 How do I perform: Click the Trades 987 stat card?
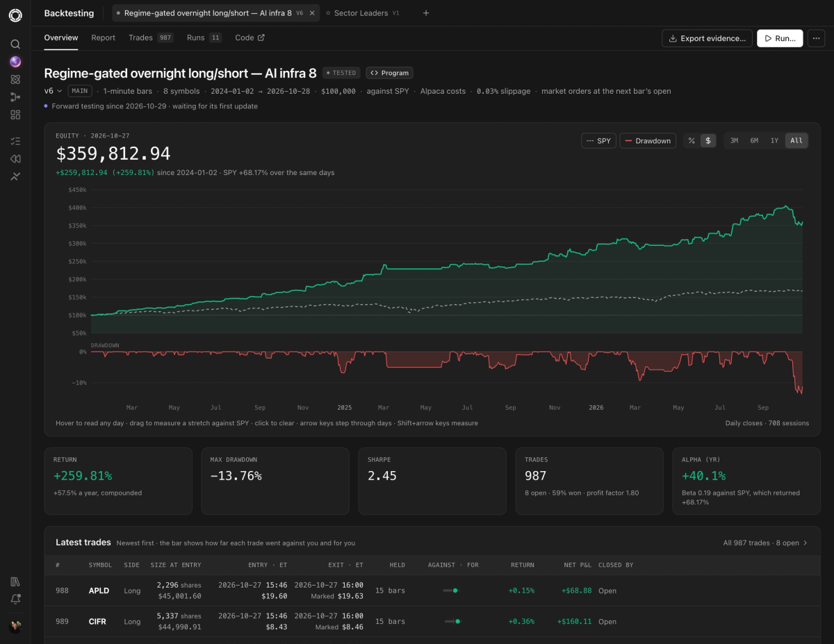click(x=589, y=481)
